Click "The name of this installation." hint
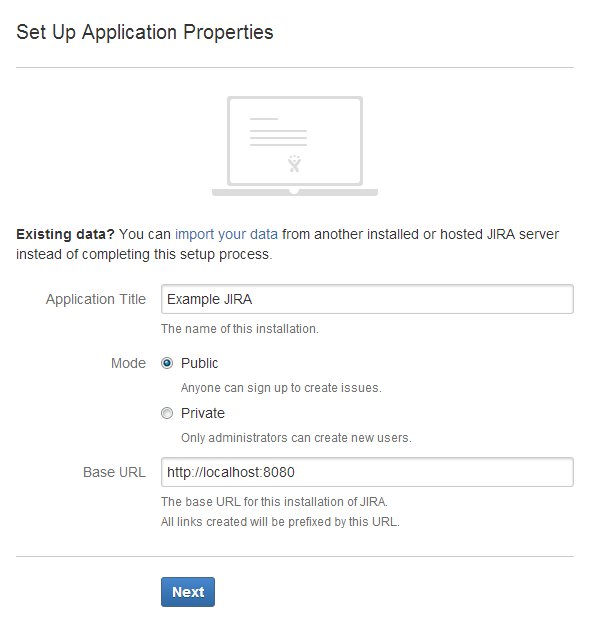Viewport: 591px width, 626px height. (x=240, y=329)
